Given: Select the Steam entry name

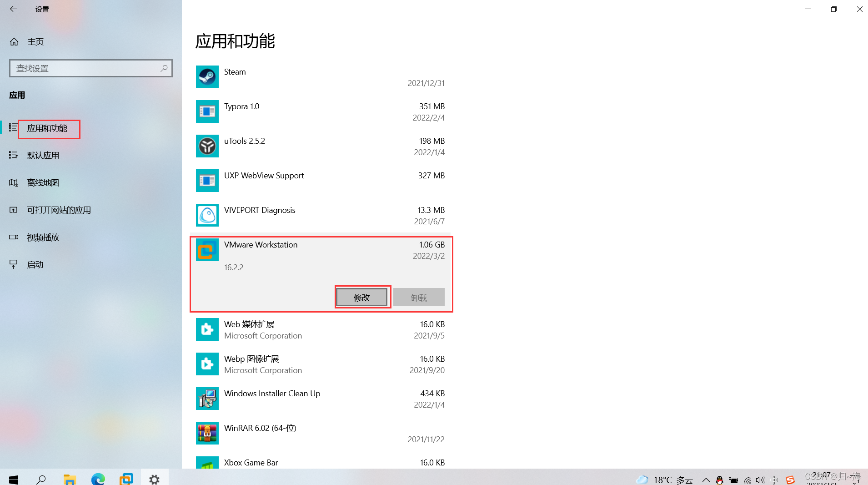Looking at the screenshot, I should point(235,72).
